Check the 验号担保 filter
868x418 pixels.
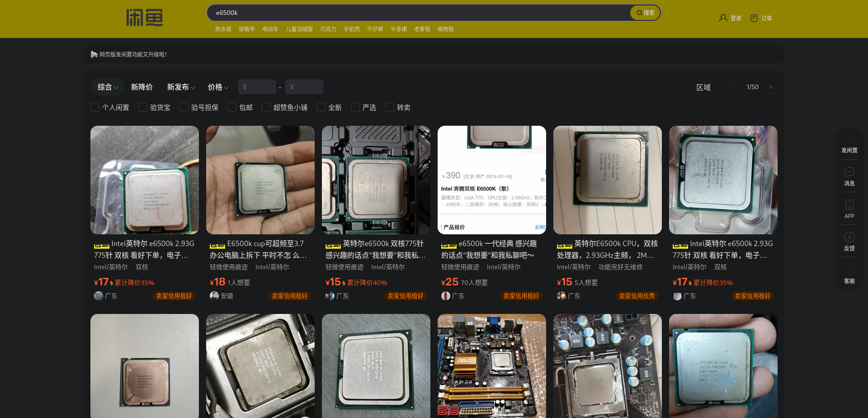point(184,107)
